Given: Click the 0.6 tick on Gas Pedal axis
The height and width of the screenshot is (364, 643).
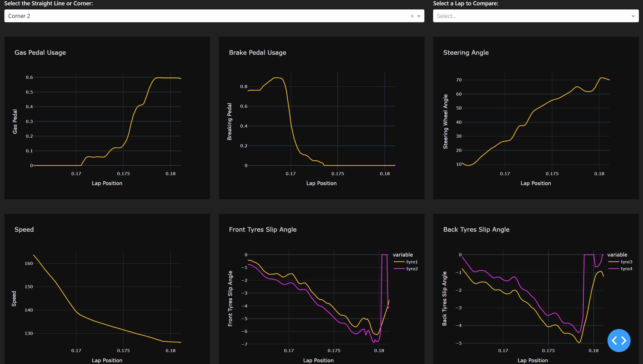Looking at the screenshot, I should [29, 77].
